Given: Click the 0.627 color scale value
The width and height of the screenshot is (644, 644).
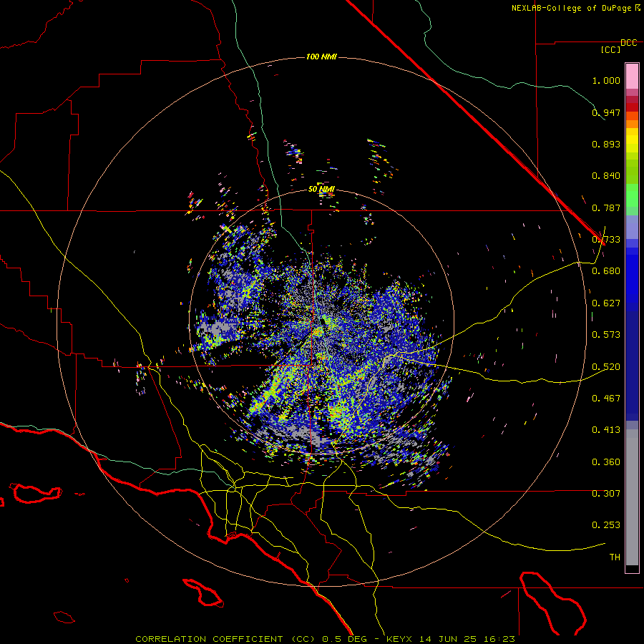Looking at the screenshot, I should pyautogui.click(x=606, y=303).
